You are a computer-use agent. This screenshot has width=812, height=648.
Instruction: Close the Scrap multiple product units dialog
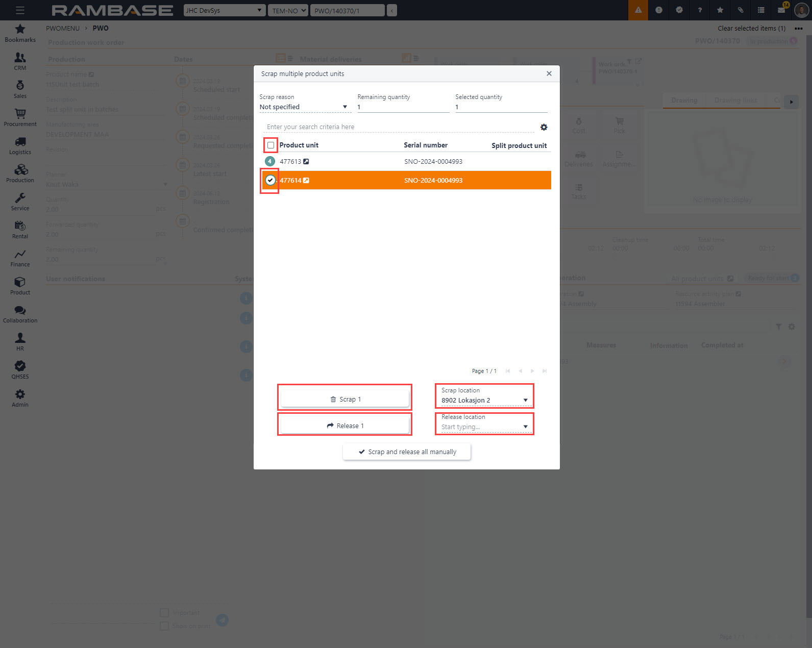(x=549, y=73)
